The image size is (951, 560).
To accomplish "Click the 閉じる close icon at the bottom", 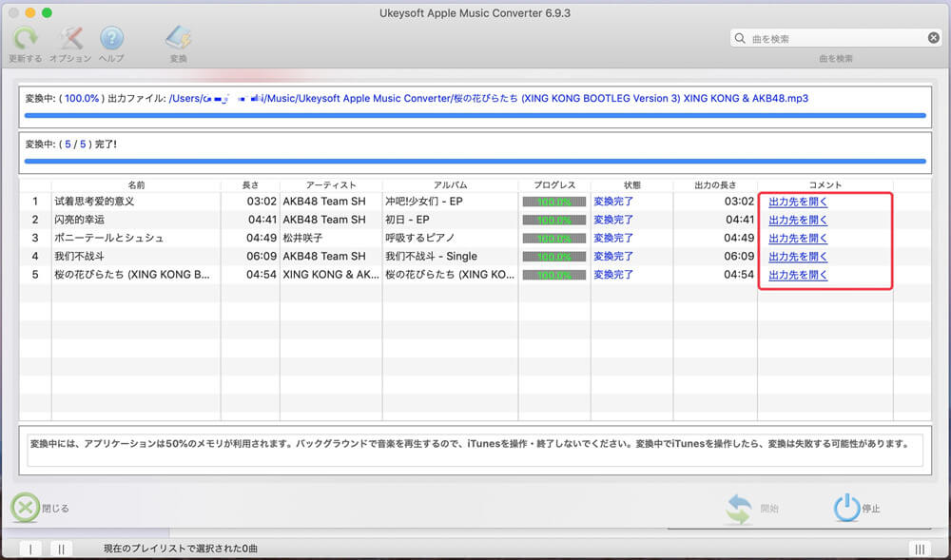I will click(25, 508).
